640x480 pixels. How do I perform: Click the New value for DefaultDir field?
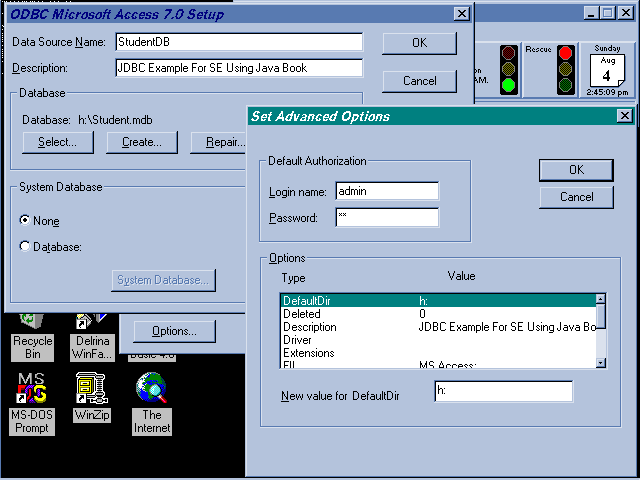click(504, 391)
